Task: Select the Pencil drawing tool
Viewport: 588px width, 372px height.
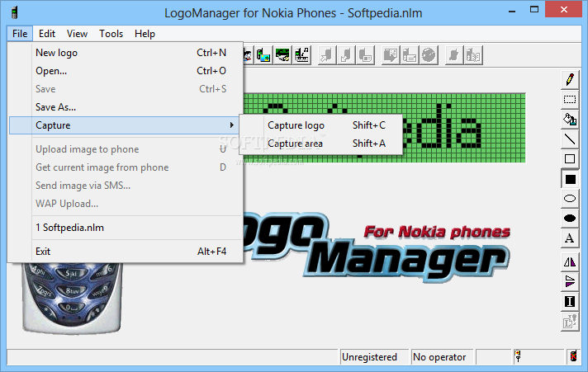Action: coord(570,79)
